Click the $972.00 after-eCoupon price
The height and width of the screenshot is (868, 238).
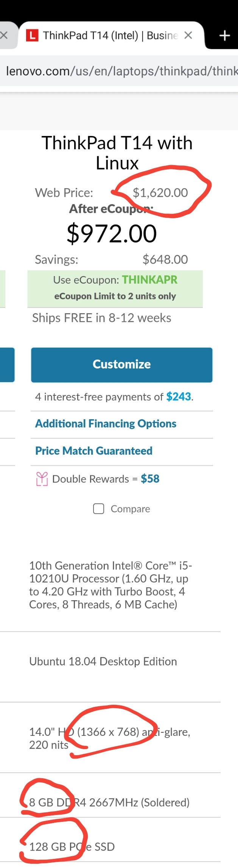(112, 233)
